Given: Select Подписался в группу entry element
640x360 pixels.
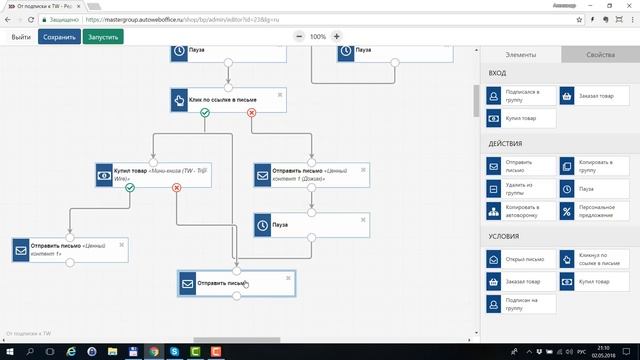Looking at the screenshot, I should click(521, 96).
